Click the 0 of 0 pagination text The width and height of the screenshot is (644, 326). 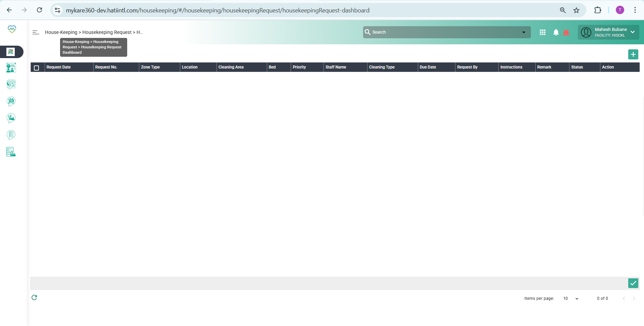point(602,298)
